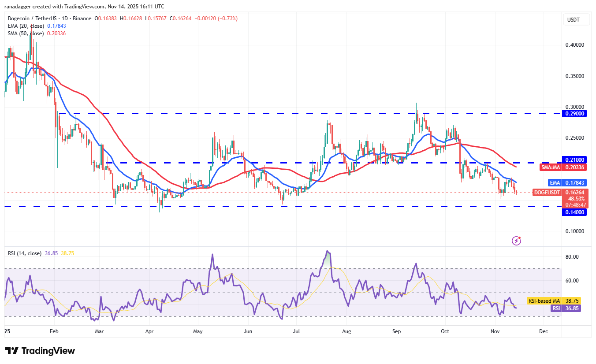Click Nov on the time axis

point(495,331)
